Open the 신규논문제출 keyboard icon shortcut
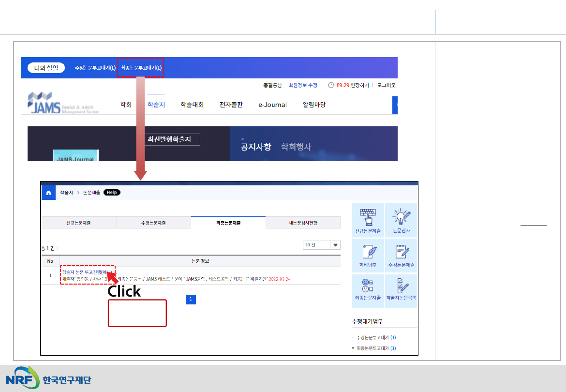This screenshot has width=566, height=392. point(368,219)
